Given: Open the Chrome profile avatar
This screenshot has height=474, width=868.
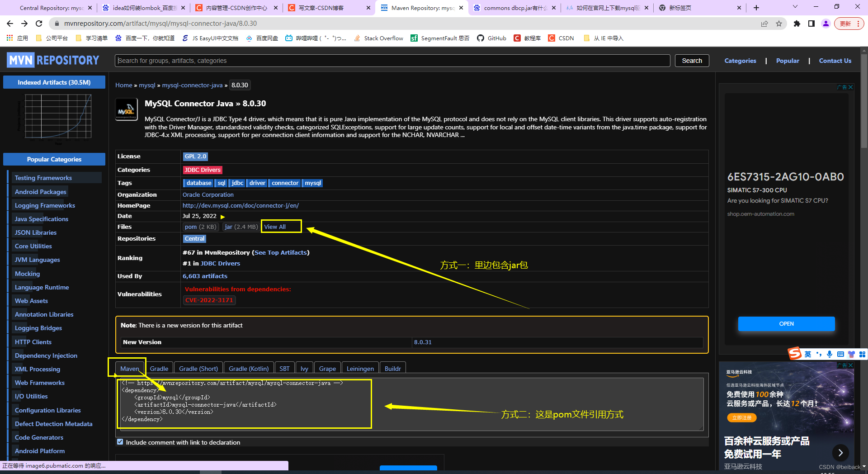Looking at the screenshot, I should [x=826, y=24].
